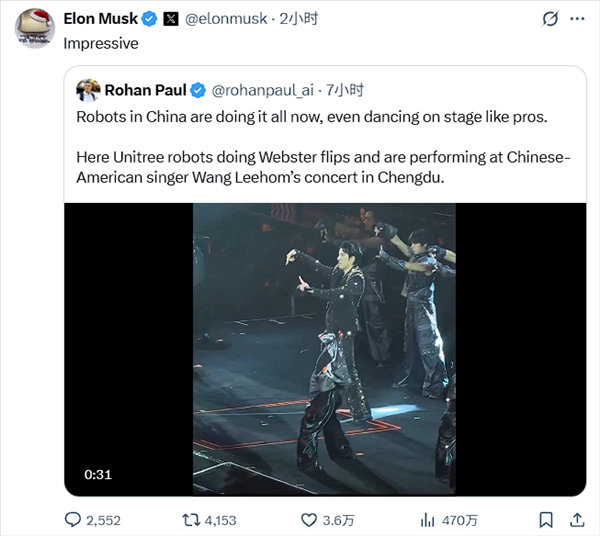Open Elon Musk's profile picture
The height and width of the screenshot is (536, 600).
(x=34, y=25)
